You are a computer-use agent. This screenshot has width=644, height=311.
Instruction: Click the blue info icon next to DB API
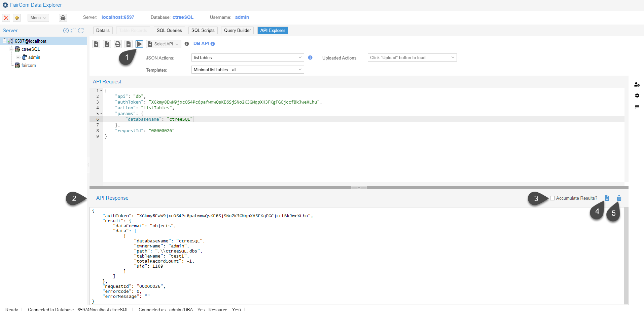(213, 44)
